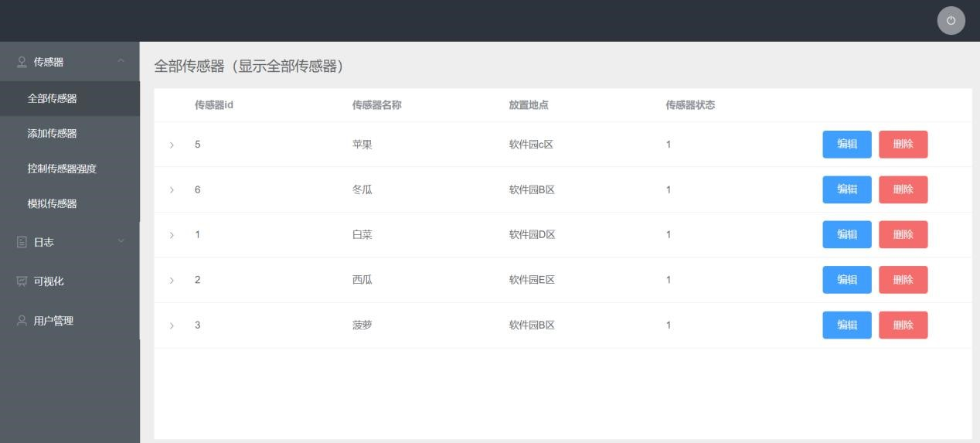The width and height of the screenshot is (980, 443).
Task: Expand row details for sensor 苹果
Action: 172,145
